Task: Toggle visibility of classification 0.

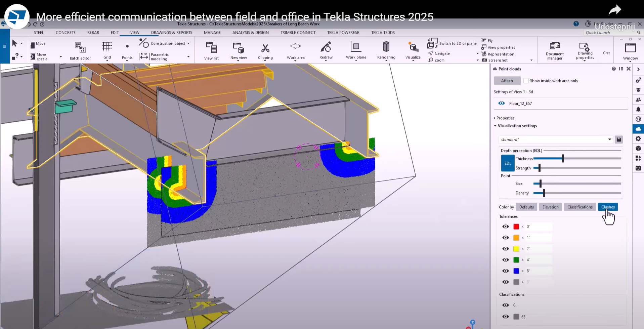Action: [x=505, y=305]
